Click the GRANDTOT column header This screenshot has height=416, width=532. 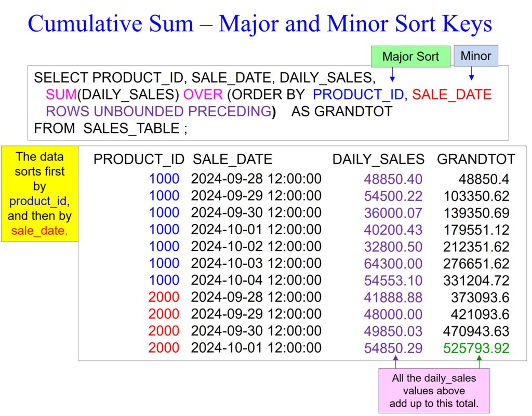click(476, 159)
